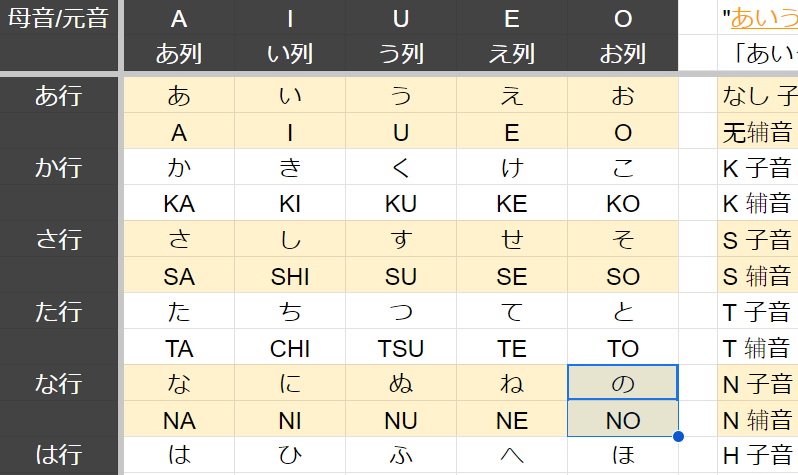Select the なし 子 consonant note cell
Image resolution: width=798 pixels, height=475 pixels.
pyautogui.click(x=759, y=96)
